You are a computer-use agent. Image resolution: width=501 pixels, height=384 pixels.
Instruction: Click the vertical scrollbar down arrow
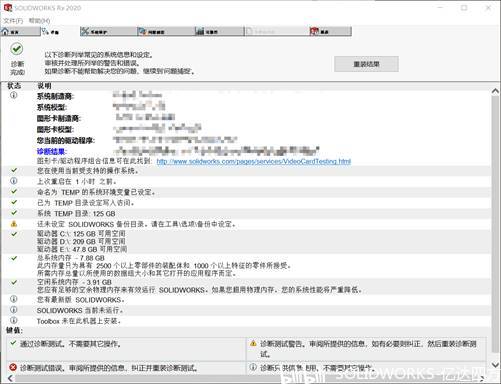pos(495,365)
